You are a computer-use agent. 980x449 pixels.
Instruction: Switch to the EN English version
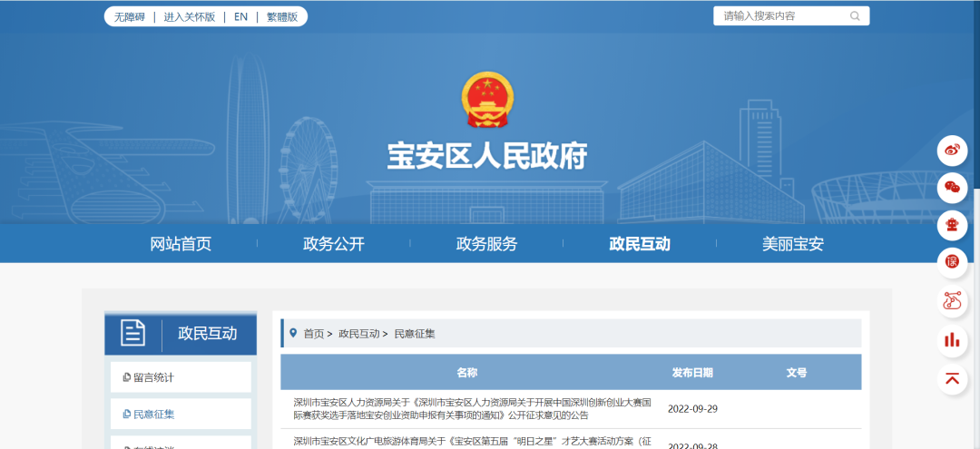click(240, 17)
